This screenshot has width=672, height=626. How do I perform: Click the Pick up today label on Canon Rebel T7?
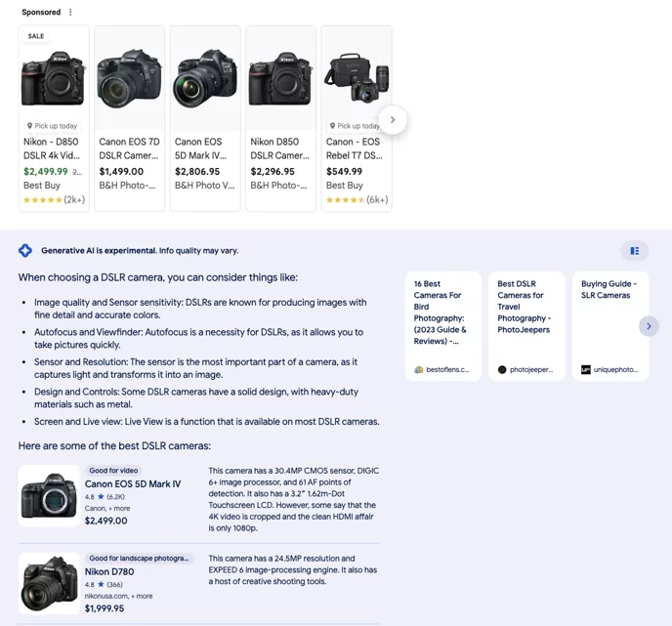pos(354,126)
